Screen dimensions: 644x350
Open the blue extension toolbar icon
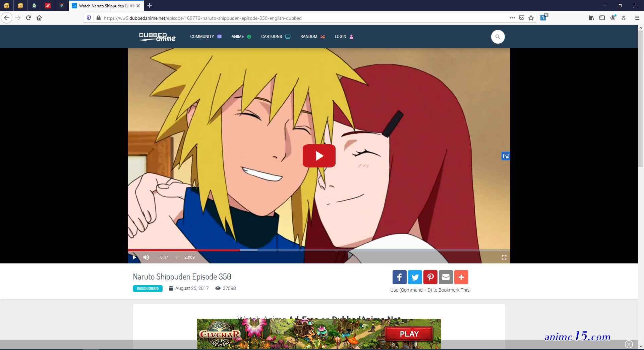[543, 17]
